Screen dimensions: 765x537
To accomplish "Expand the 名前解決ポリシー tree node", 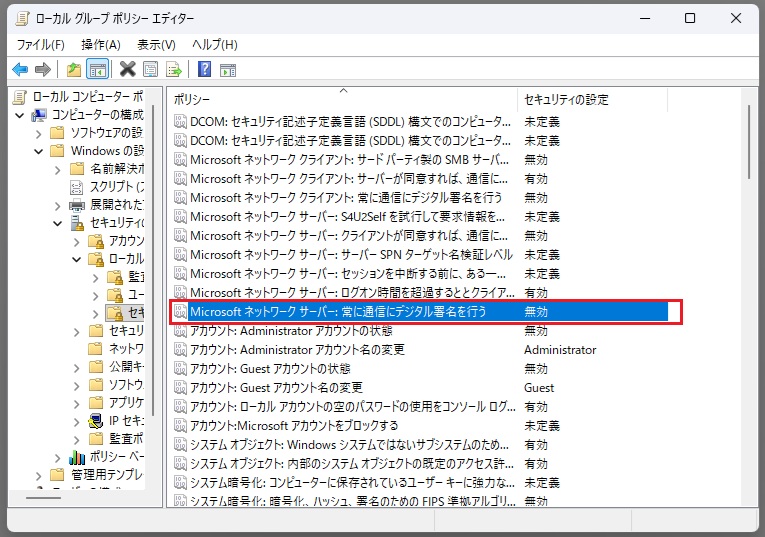I will pyautogui.click(x=57, y=169).
